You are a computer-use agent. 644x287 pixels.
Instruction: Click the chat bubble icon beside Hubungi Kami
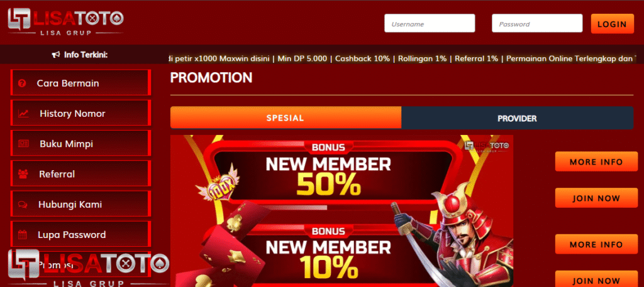pyautogui.click(x=23, y=204)
